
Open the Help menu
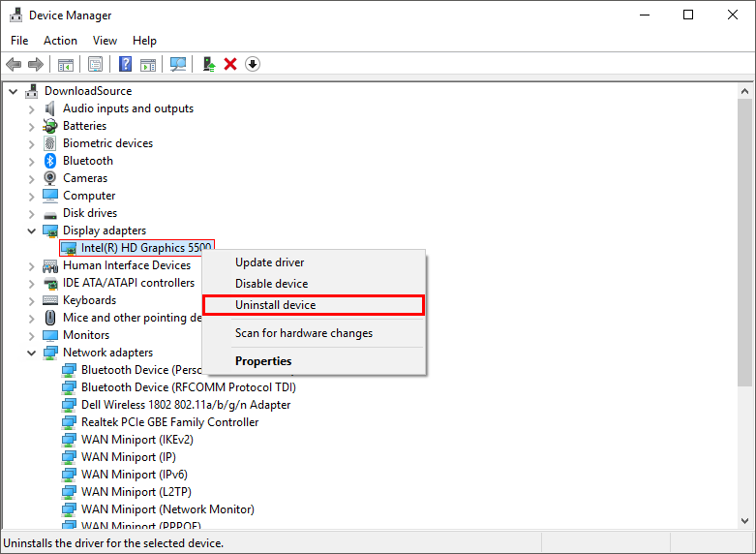(144, 41)
